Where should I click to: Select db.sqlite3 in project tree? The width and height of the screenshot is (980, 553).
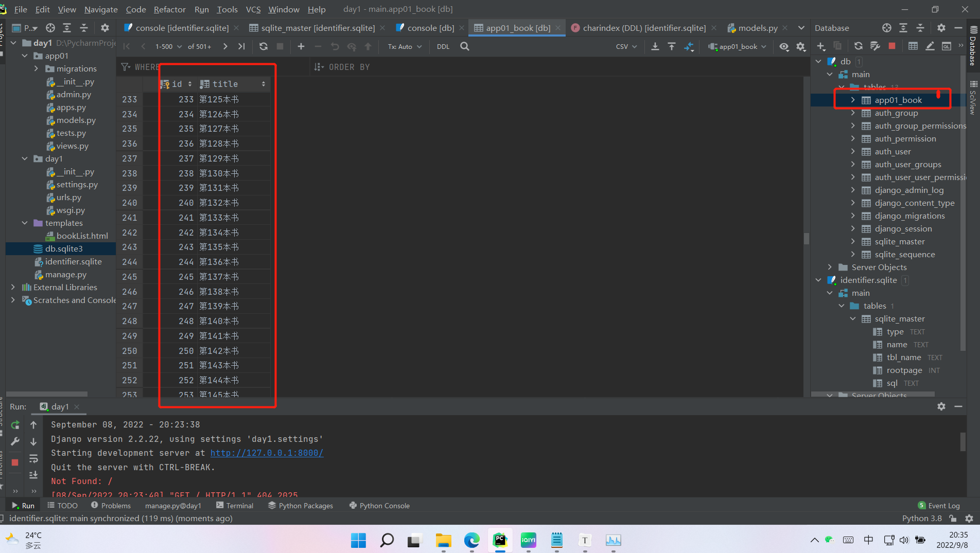point(64,248)
